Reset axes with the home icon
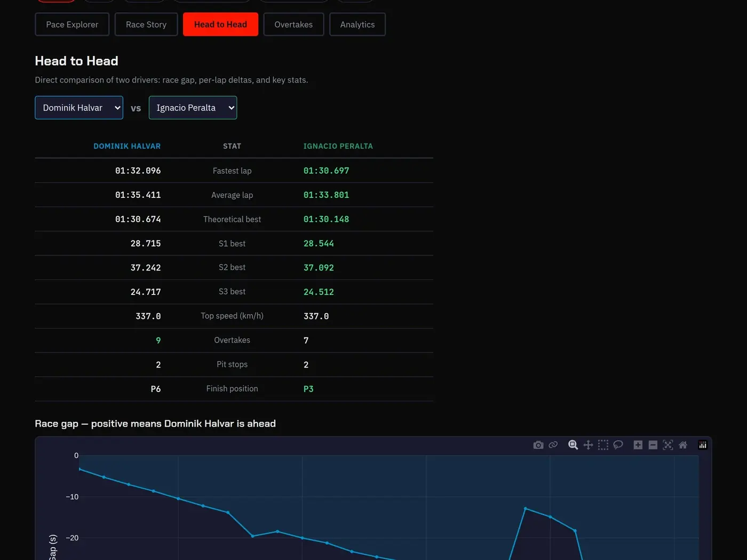This screenshot has width=747, height=560. pyautogui.click(x=682, y=445)
